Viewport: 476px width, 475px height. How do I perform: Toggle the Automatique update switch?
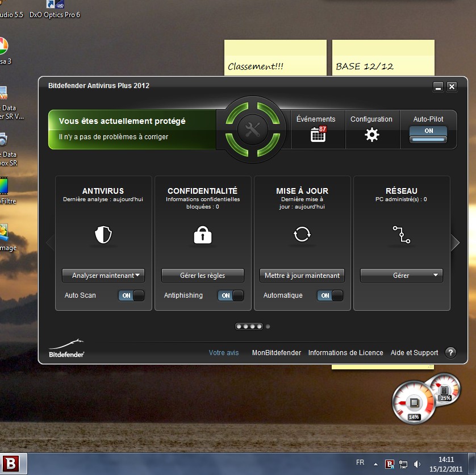(x=330, y=295)
